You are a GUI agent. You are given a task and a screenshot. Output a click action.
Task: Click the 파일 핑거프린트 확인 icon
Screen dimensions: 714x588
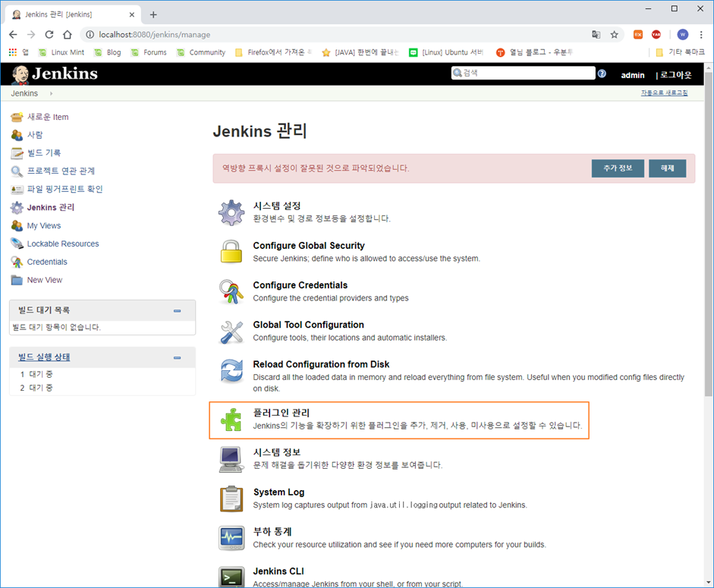[17, 189]
